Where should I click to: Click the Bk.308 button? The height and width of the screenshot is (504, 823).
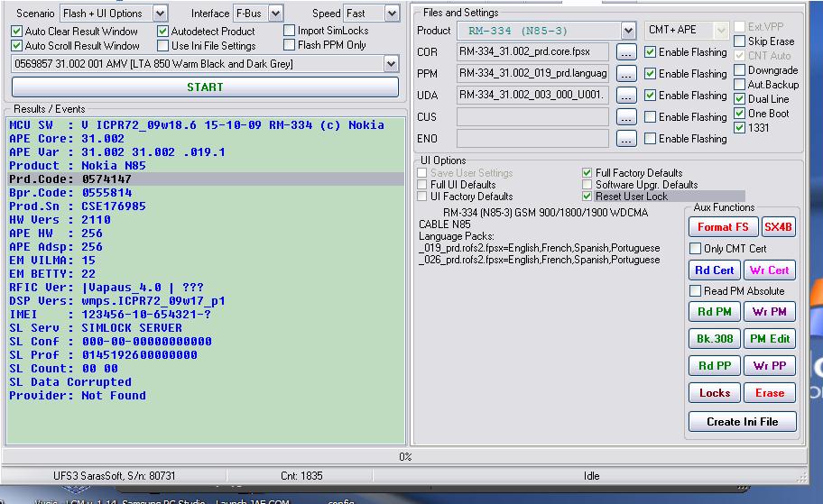pyautogui.click(x=715, y=339)
